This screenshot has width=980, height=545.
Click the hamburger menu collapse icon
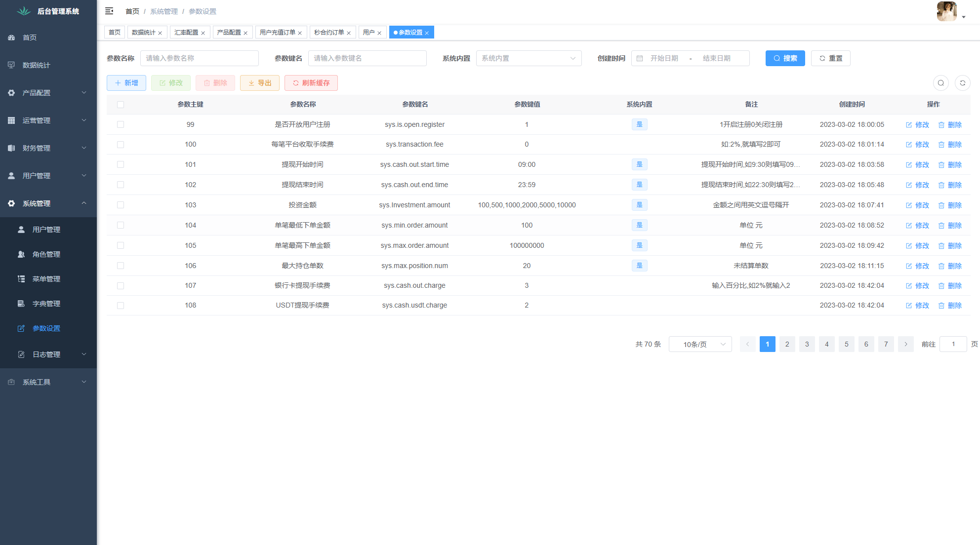coord(109,11)
